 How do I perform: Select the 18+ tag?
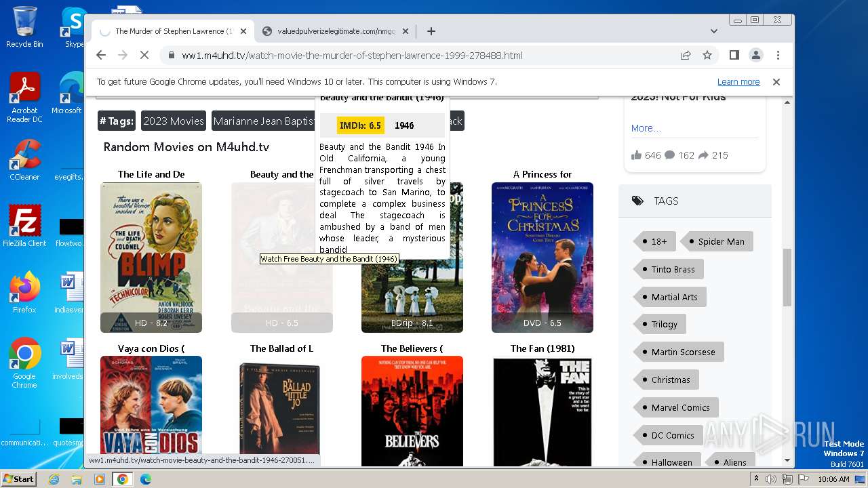654,241
